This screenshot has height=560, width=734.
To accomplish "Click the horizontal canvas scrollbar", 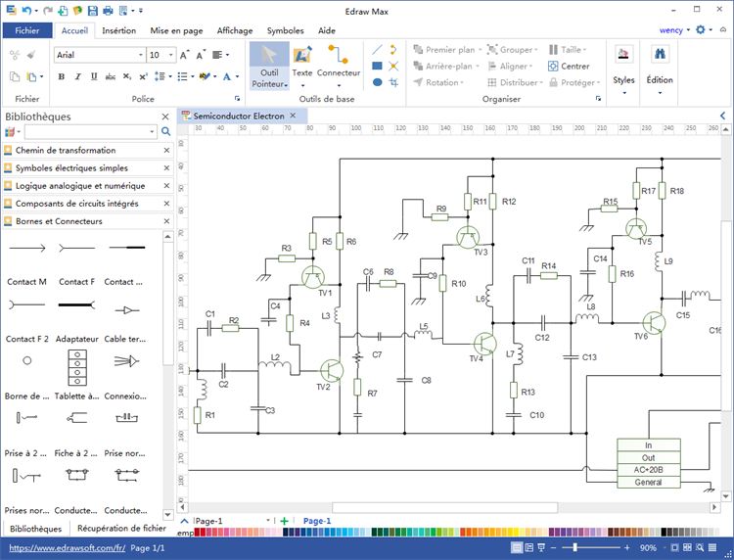I will (x=444, y=507).
